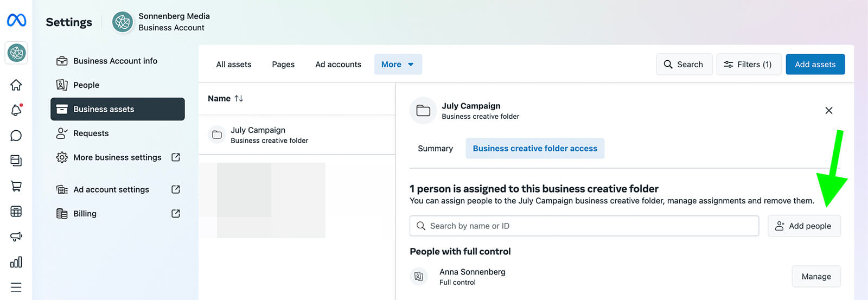Go to Home icon in left rail
Image resolution: width=868 pixels, height=300 pixels.
point(16,85)
